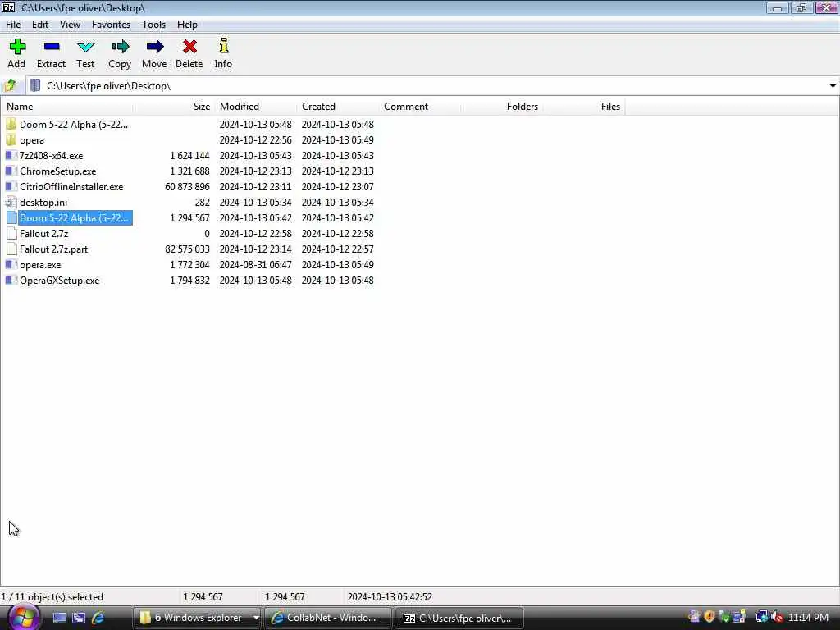The width and height of the screenshot is (840, 630).
Task: Expand the address path dropdown arrow
Action: (833, 85)
